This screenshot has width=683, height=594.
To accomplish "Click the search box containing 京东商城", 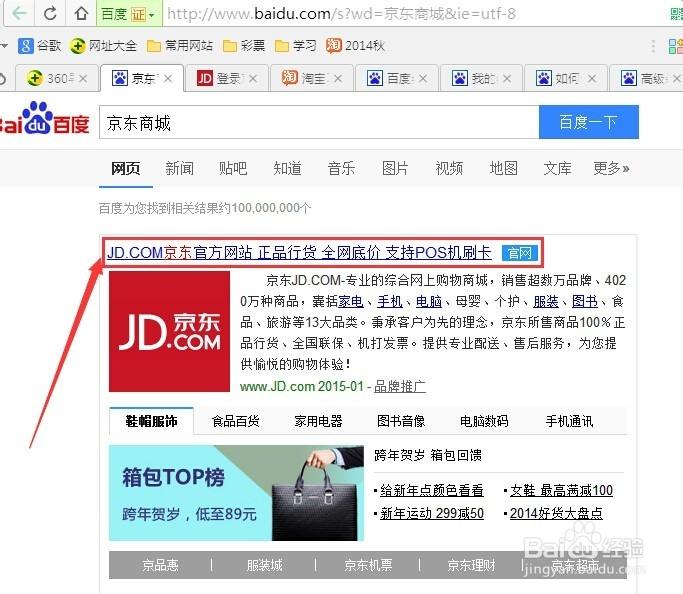I will [319, 122].
